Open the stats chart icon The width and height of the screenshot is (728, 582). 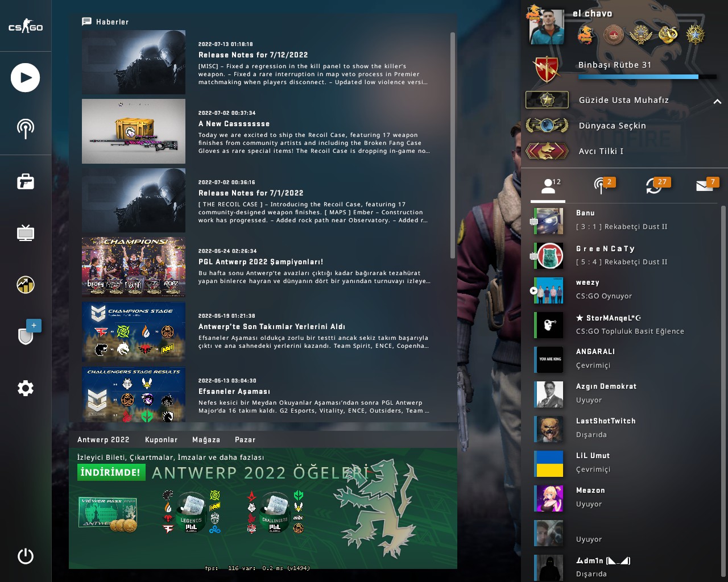[26, 285]
